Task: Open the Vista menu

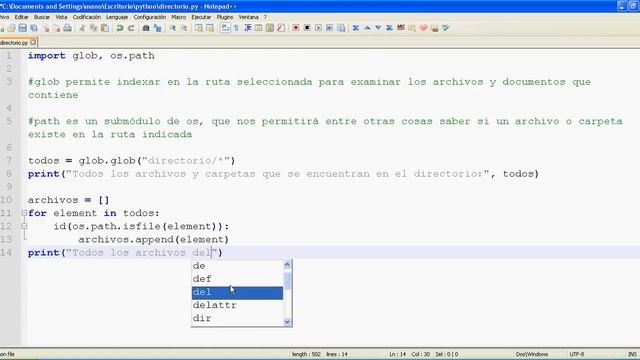Action: [x=61, y=17]
